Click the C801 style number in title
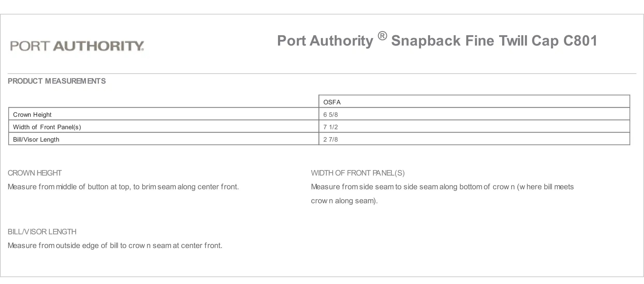The image size is (644, 284). 580,41
